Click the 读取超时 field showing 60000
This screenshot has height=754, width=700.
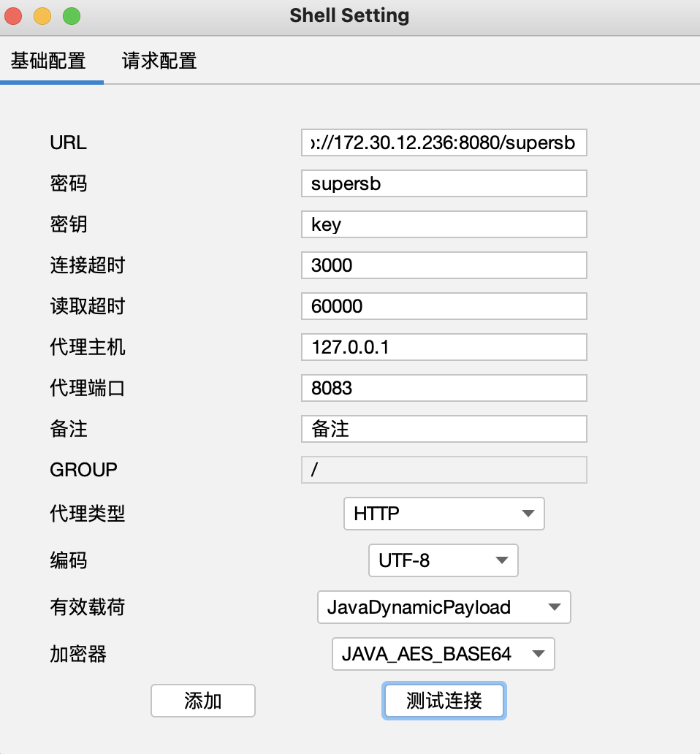[444, 307]
